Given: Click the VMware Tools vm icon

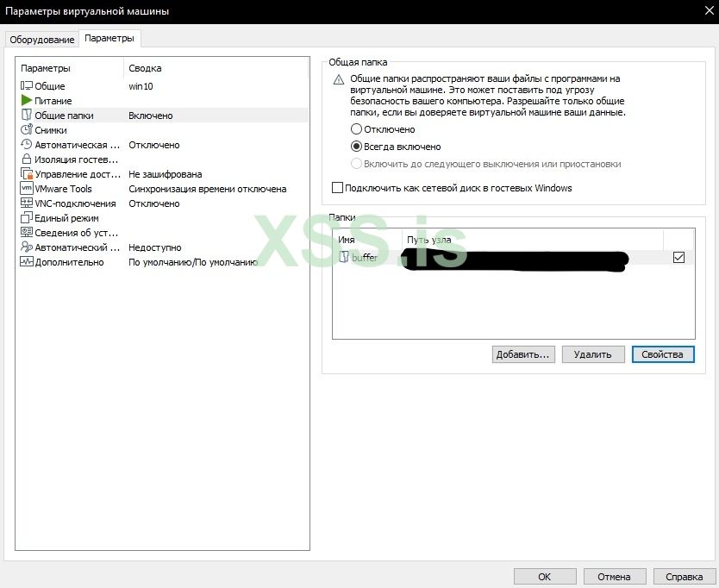Looking at the screenshot, I should 27,188.
